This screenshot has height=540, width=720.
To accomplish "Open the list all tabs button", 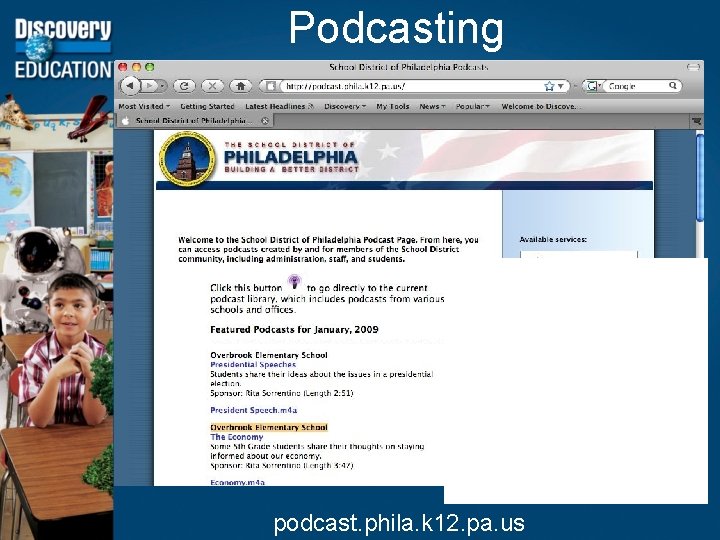I will click(x=696, y=121).
